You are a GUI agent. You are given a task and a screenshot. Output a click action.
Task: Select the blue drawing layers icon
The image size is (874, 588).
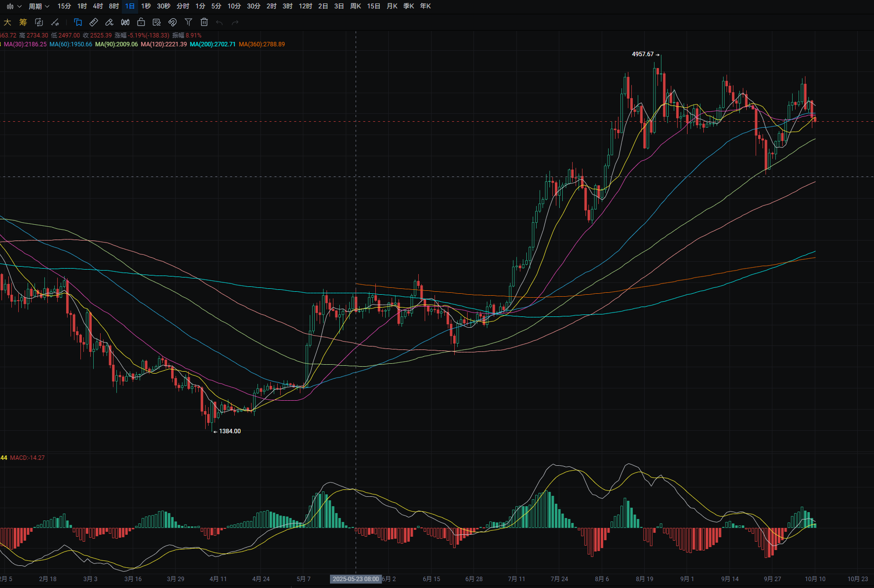click(78, 22)
